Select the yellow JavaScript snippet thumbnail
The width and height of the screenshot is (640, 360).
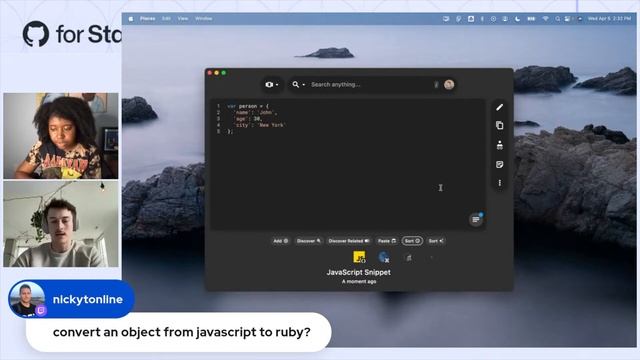point(359,257)
